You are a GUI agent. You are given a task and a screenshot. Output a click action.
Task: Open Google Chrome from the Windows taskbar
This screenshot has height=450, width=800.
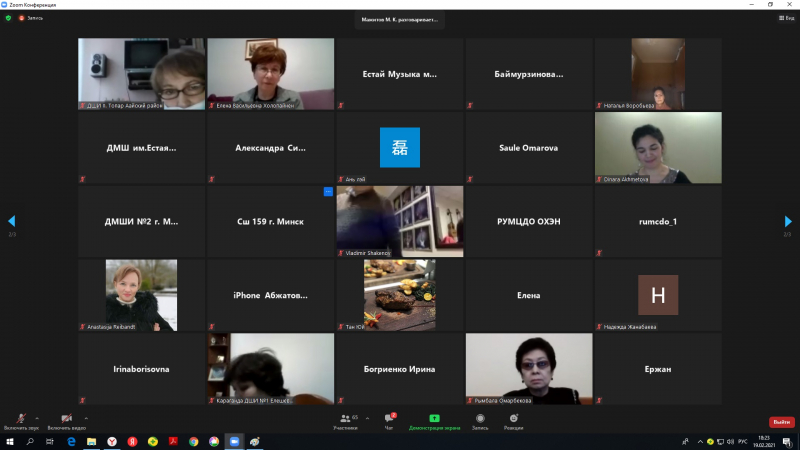193,441
